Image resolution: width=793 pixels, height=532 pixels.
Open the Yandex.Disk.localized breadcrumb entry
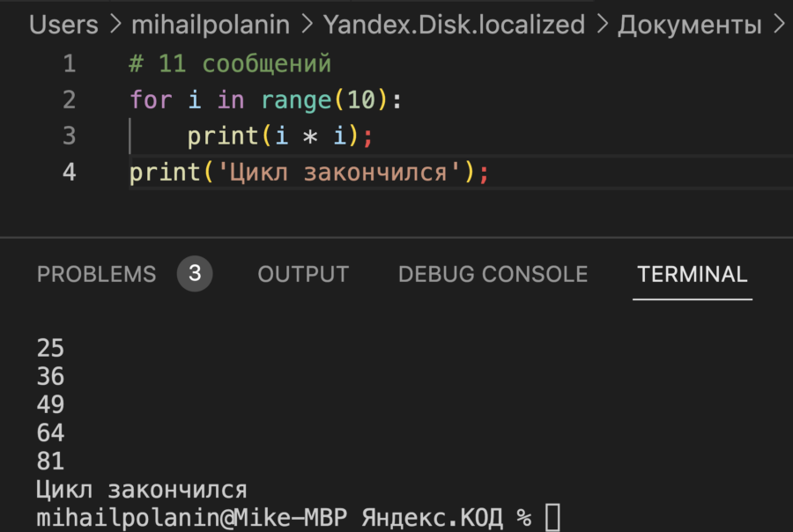click(455, 25)
